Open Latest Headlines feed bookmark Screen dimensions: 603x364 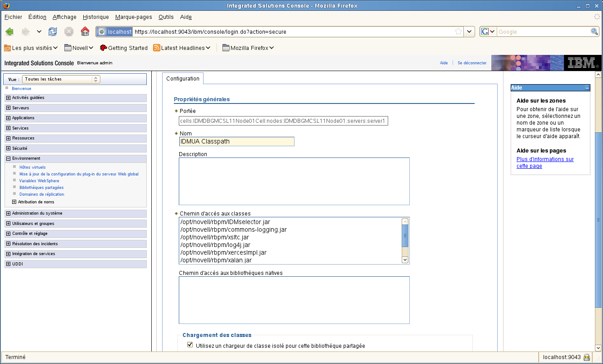(x=182, y=48)
